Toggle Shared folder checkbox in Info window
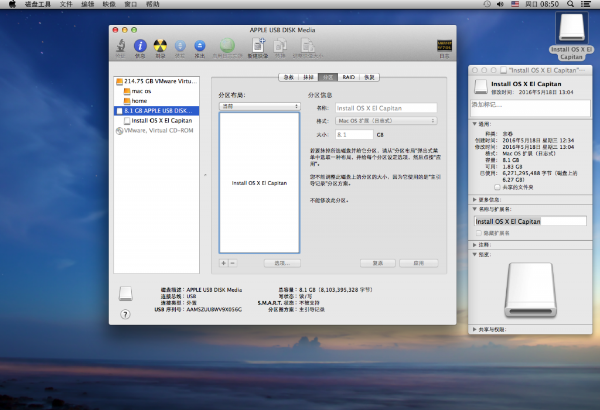The height and width of the screenshot is (410, 600). coord(497,187)
